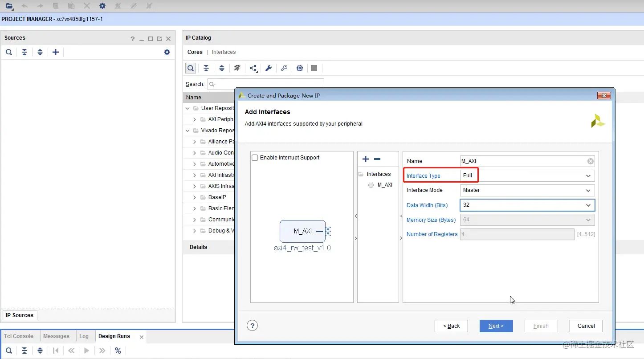
Task: Select the Design Runs tab
Action: click(x=114, y=336)
